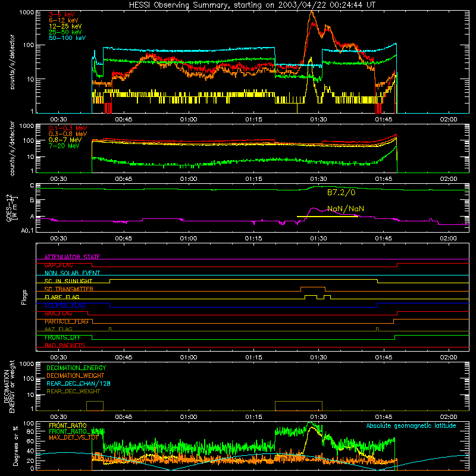The width and height of the screenshot is (476, 476).
Task: Select the SC_TRANSMITTER flag label
Action: pos(68,289)
